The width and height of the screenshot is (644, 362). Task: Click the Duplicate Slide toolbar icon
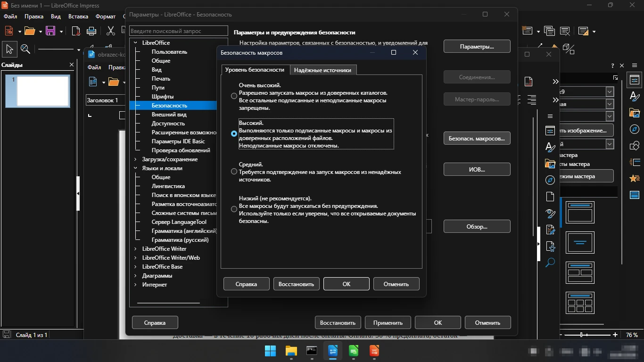pos(549,31)
